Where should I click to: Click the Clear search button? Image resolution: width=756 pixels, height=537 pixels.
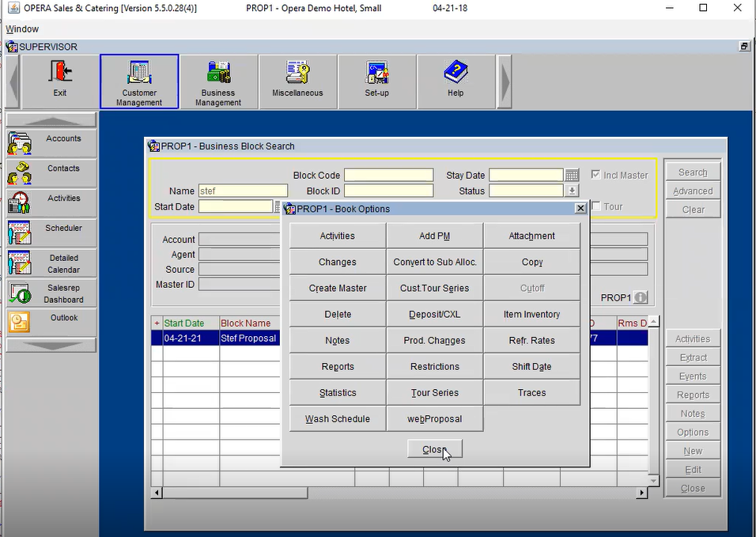(x=693, y=210)
